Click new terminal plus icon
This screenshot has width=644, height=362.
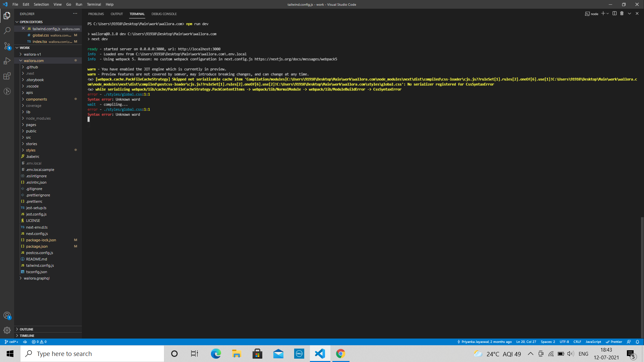pos(603,13)
